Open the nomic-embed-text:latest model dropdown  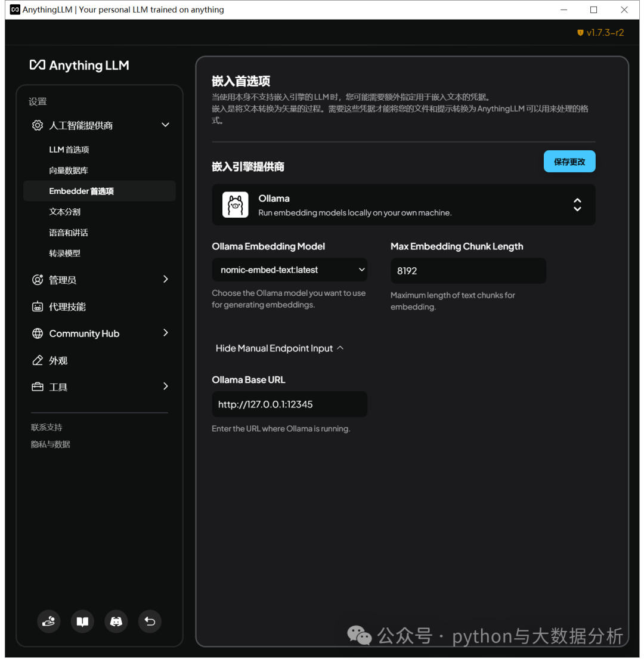click(x=290, y=270)
